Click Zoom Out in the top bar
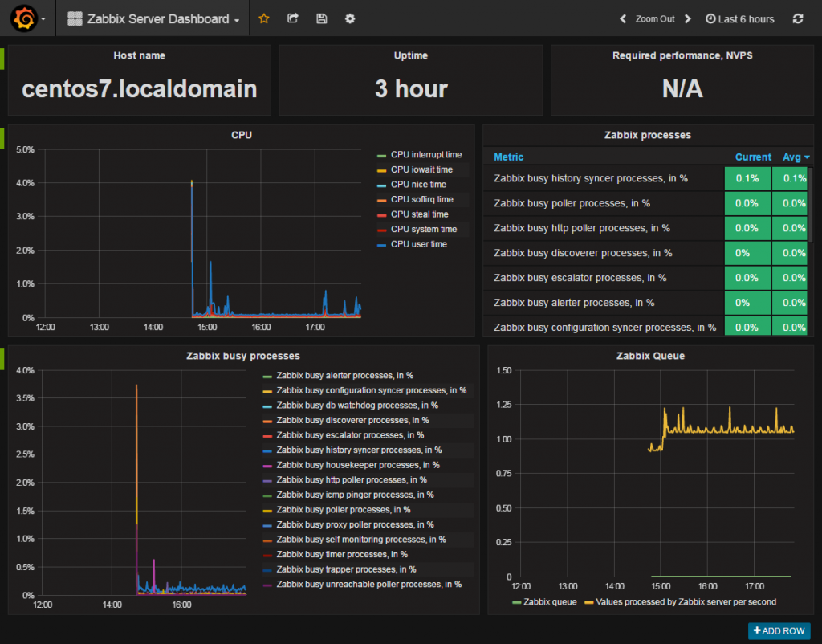 pos(654,18)
